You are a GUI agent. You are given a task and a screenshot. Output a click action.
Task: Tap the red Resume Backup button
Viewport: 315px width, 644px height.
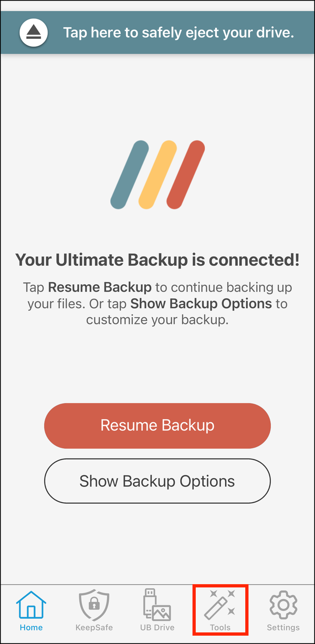click(157, 425)
